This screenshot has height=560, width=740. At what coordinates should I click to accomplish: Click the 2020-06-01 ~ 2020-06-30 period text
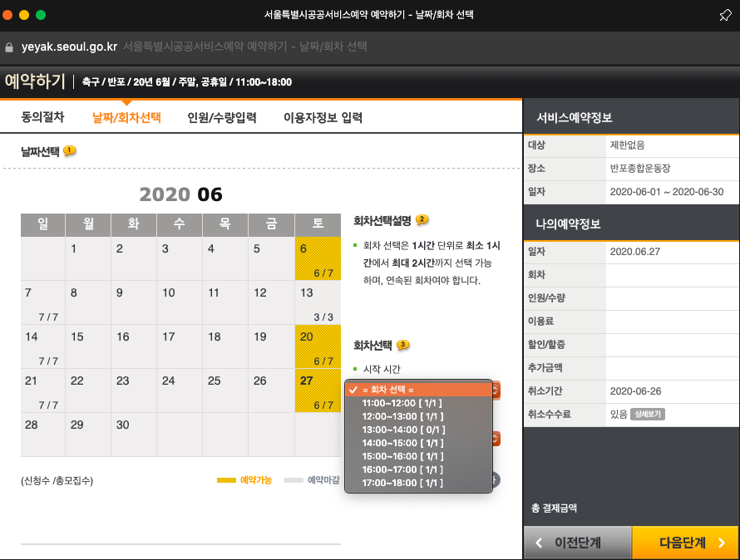[x=666, y=192]
